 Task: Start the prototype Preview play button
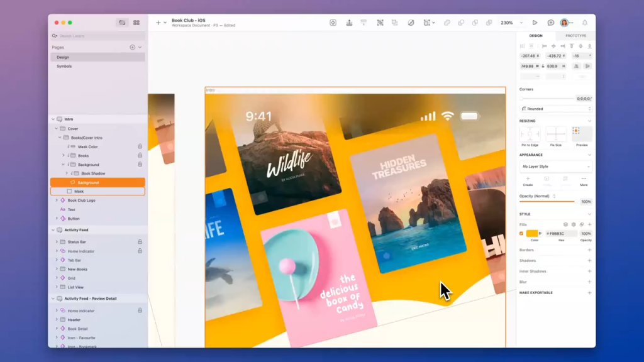point(535,23)
